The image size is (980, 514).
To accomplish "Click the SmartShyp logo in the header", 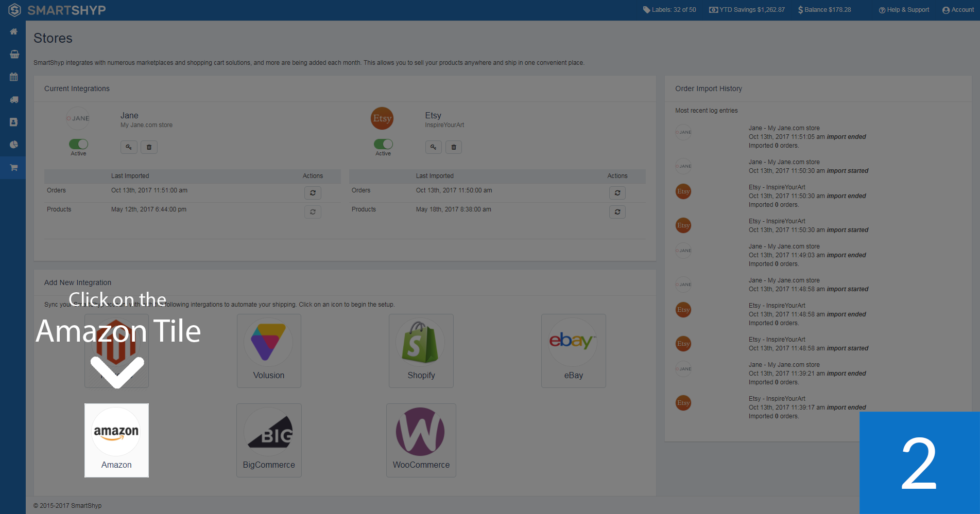I will [x=57, y=10].
